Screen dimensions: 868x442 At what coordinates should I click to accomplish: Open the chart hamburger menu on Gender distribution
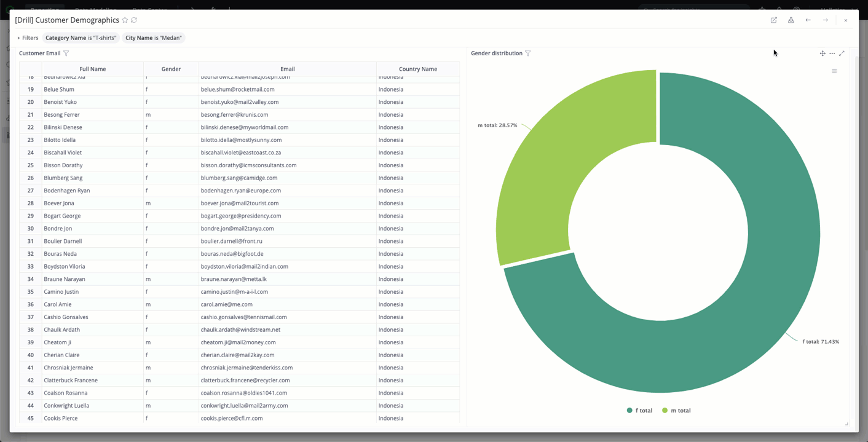click(834, 71)
